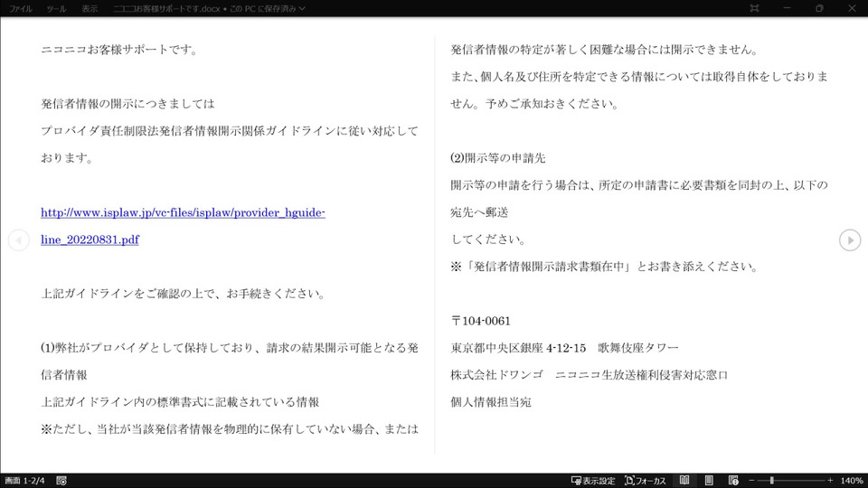Open the 表示 menu
The height and width of the screenshot is (488, 868).
tap(90, 9)
